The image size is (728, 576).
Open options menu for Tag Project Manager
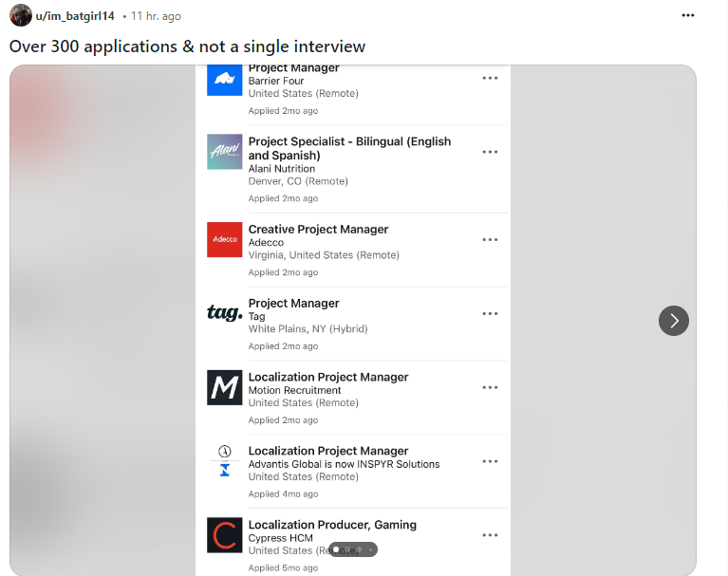click(490, 314)
